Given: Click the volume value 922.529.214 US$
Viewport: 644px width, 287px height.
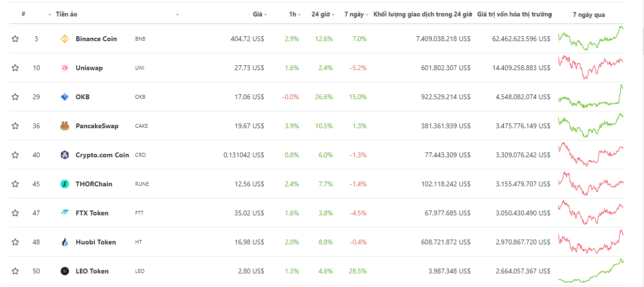Looking at the screenshot, I should tap(446, 97).
